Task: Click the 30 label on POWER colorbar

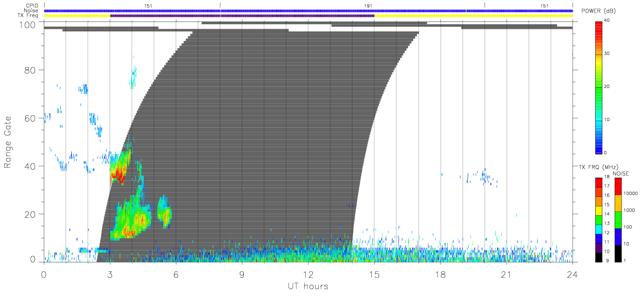Action: 607,53
